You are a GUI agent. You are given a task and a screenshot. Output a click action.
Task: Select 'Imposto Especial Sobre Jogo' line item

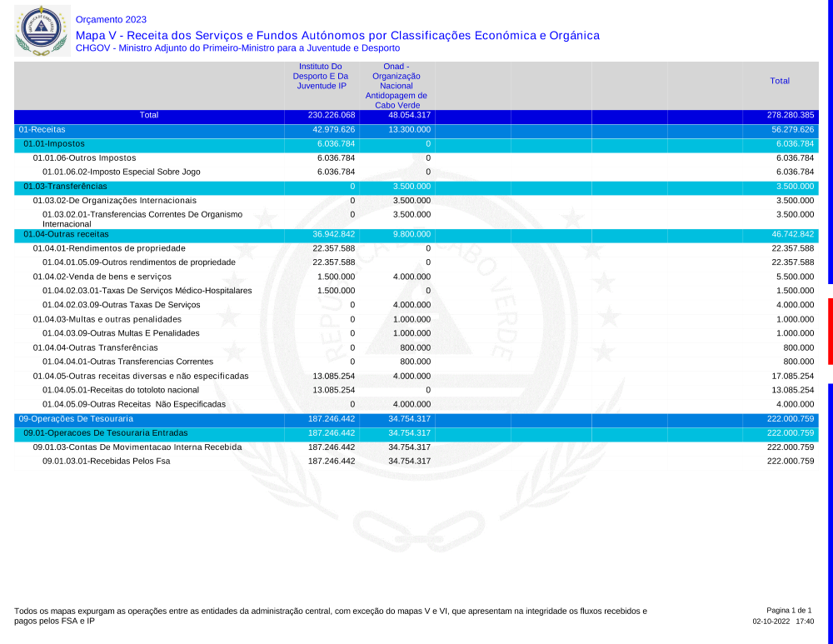[122, 172]
